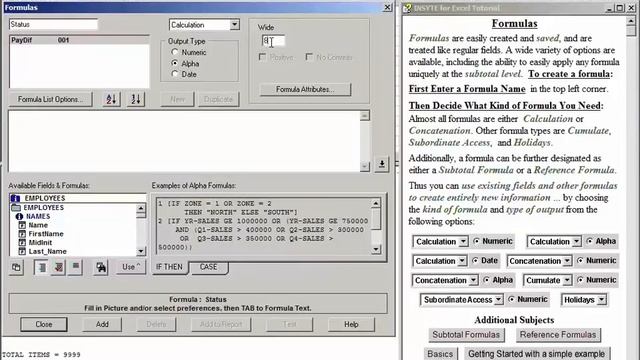Open the Calculation formula type dropdown
This screenshot has width=640, height=360.
pyautogui.click(x=234, y=25)
